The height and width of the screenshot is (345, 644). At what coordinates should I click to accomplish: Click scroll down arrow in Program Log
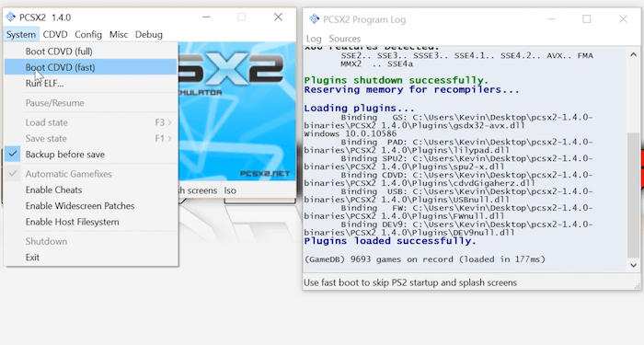[633, 265]
